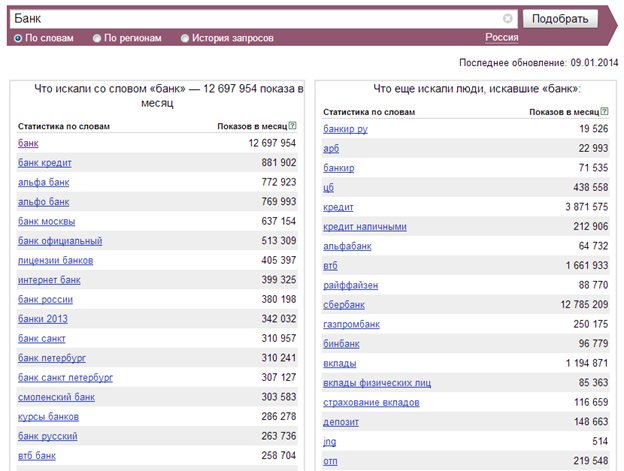Click the '12 785 209' value for сбербанк
The height and width of the screenshot is (471, 624).
(x=584, y=304)
